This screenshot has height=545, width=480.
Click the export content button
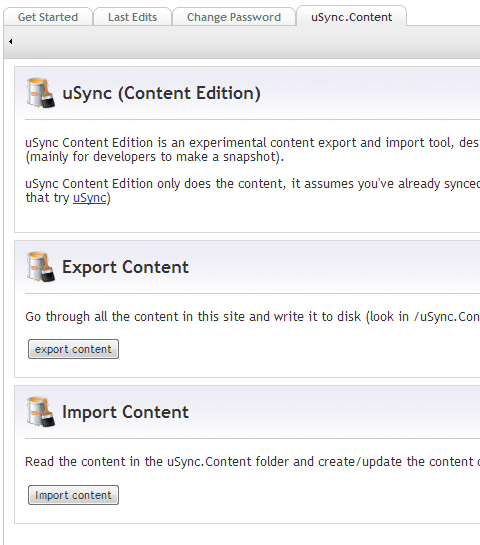pyautogui.click(x=73, y=349)
